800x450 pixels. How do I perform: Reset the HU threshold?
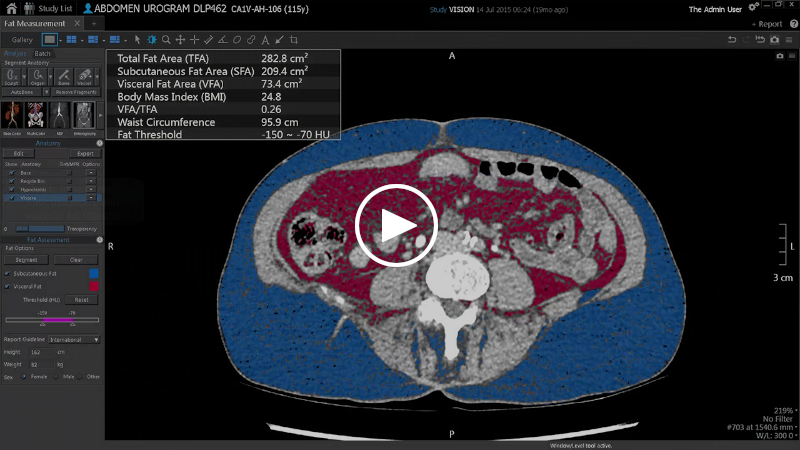(81, 300)
